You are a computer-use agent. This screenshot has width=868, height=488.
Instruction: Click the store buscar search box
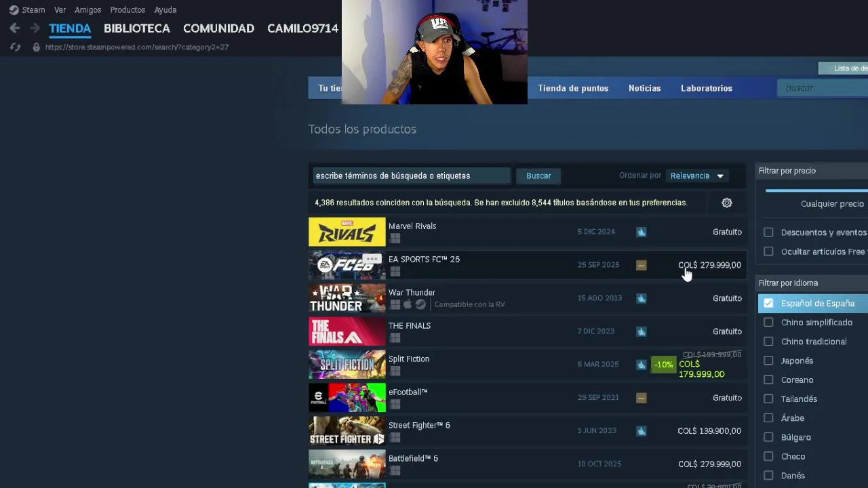[x=823, y=88]
